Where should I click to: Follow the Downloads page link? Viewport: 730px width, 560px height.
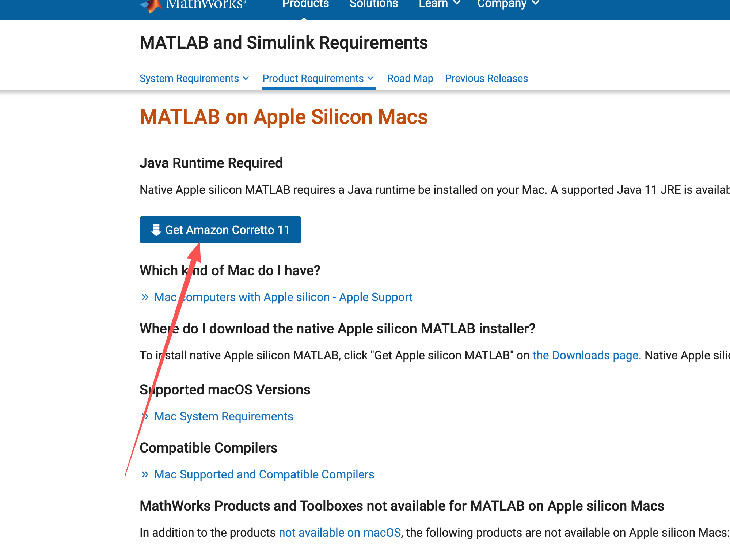pyautogui.click(x=586, y=355)
